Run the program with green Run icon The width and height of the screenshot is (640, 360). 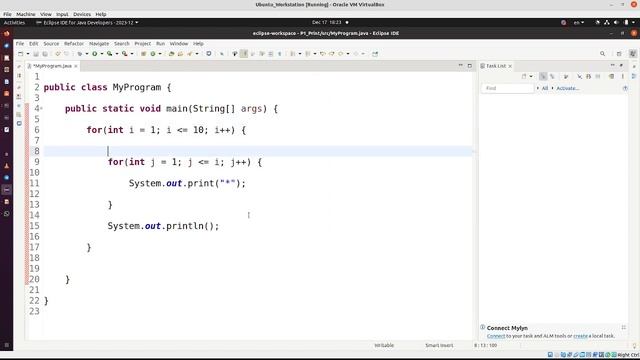point(95,54)
